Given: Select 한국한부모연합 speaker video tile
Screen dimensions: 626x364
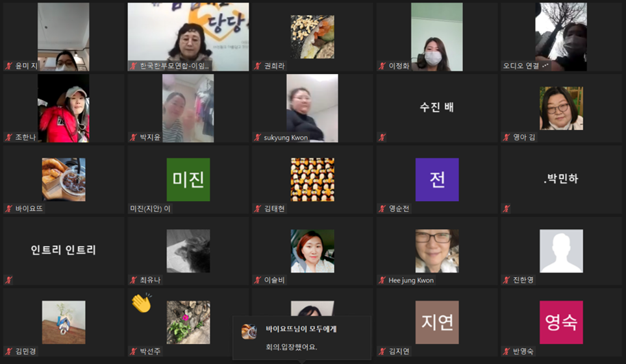Looking at the screenshot, I should coord(188,37).
